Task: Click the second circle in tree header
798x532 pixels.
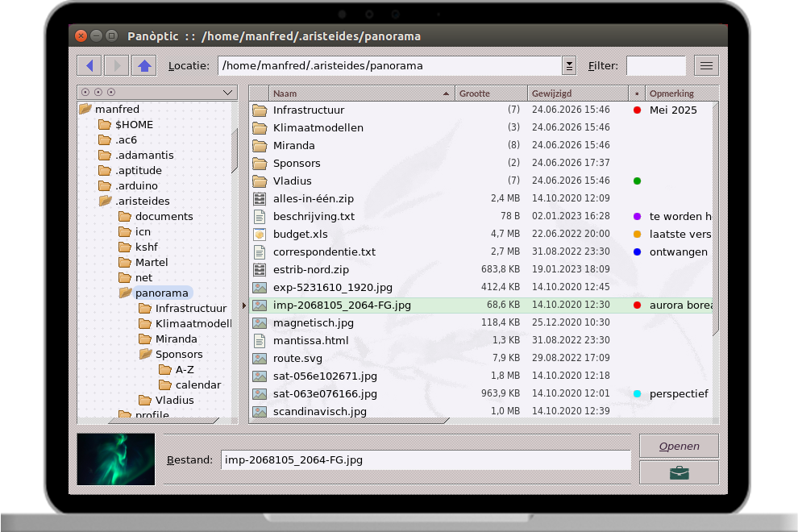Action: pos(98,92)
